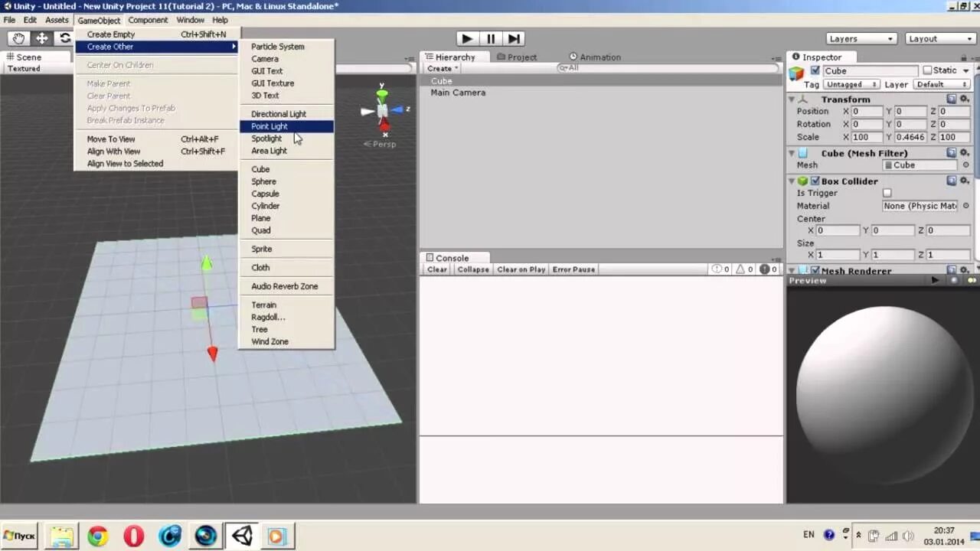
Task: Open Transform component help book icon
Action: click(x=952, y=99)
